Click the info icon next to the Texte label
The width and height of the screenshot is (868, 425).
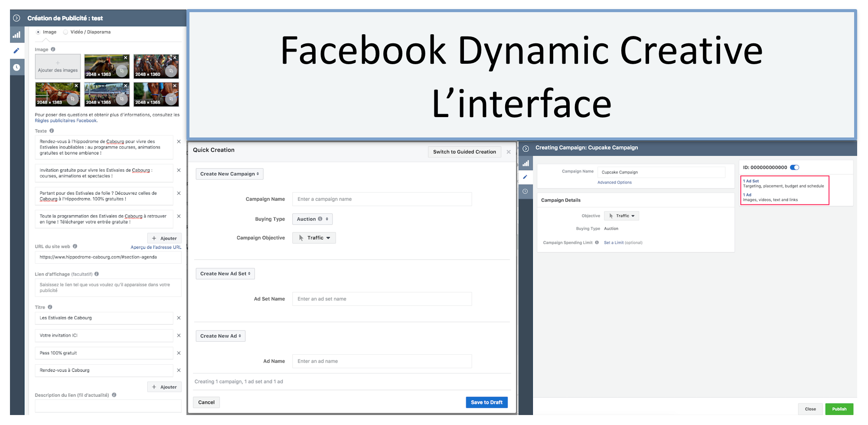pyautogui.click(x=52, y=131)
